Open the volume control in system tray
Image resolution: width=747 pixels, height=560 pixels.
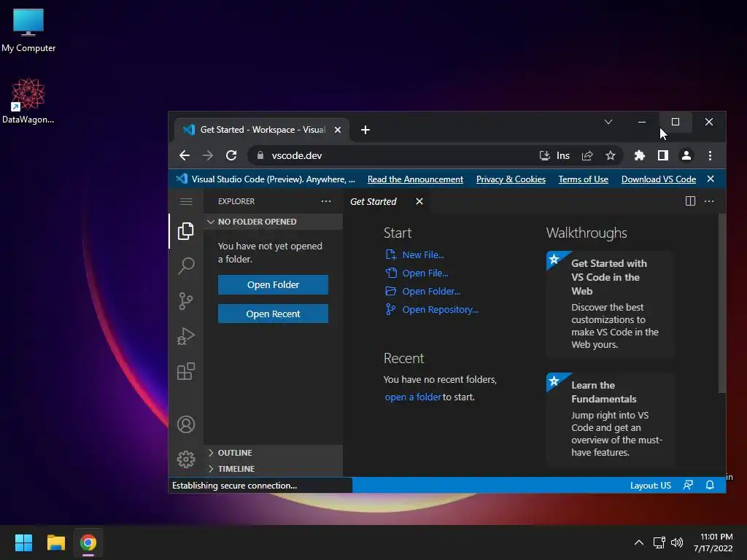[x=677, y=542]
